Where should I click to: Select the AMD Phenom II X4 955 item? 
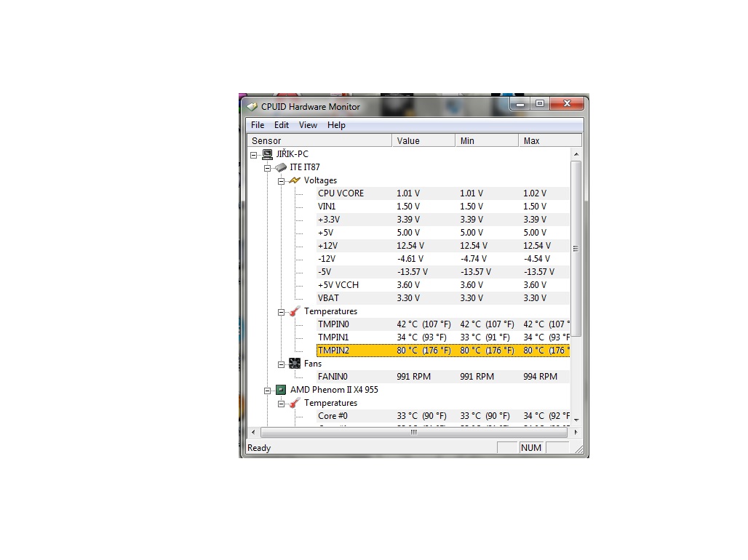coord(334,390)
